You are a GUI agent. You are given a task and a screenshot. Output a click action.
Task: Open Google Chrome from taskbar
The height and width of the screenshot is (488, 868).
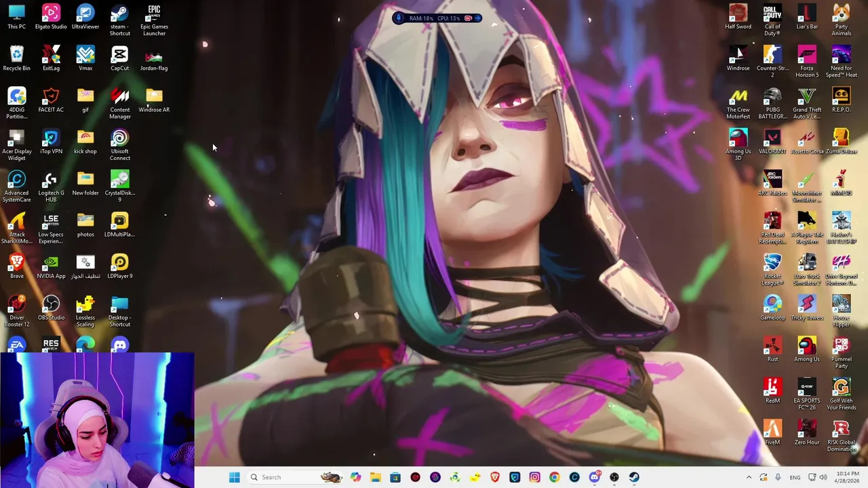554,477
